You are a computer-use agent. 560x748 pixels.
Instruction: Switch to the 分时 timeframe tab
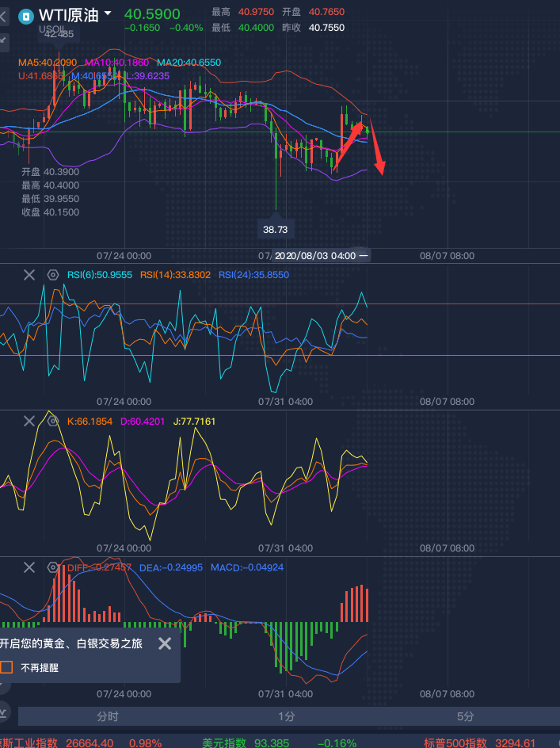point(108,716)
